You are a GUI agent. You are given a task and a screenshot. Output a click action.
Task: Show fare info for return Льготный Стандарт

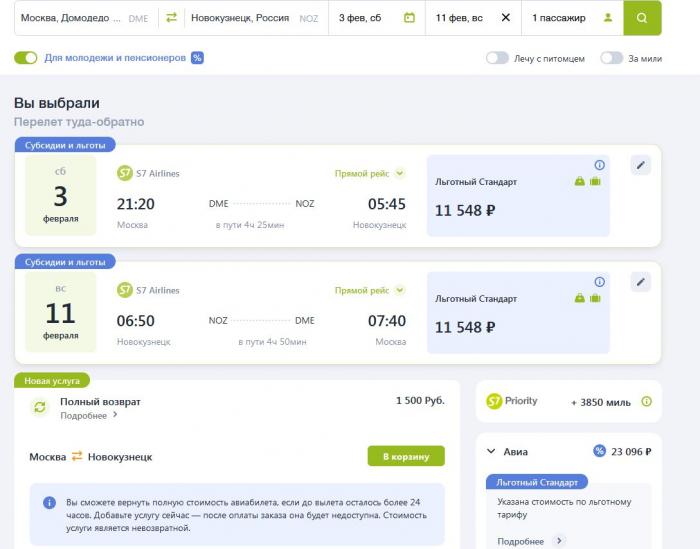pyautogui.click(x=600, y=282)
